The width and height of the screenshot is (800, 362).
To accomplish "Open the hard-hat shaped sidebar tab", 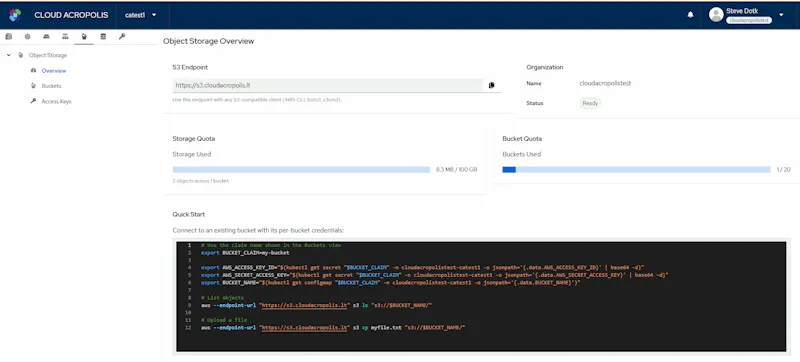I will [x=46, y=36].
